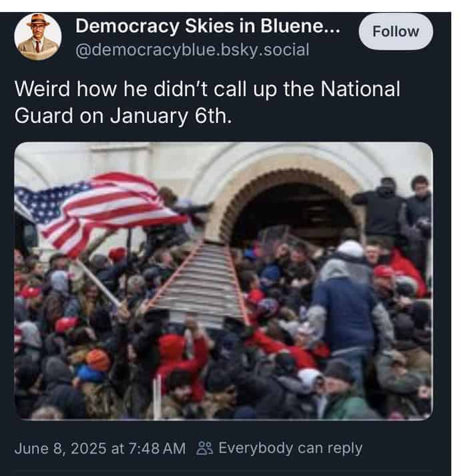
Task: Open the June 8, 2025 timestamp
Action: pyautogui.click(x=100, y=449)
